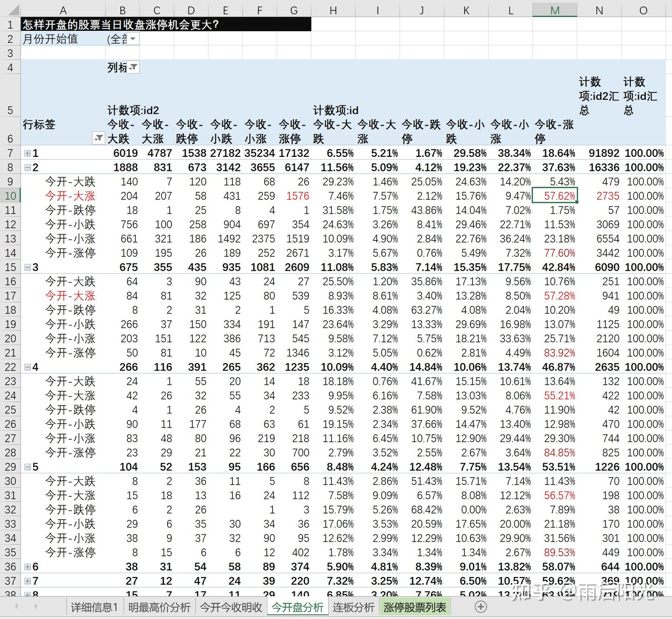Open the 月份开始值 filter dropdown
The height and width of the screenshot is (619, 672).
(133, 39)
